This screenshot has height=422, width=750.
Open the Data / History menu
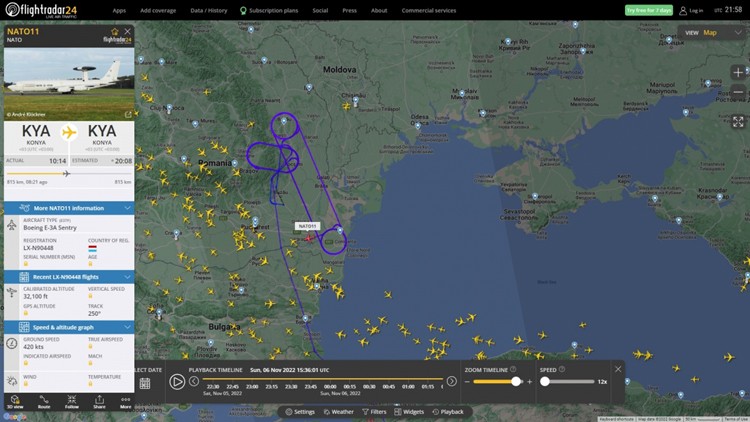[209, 11]
